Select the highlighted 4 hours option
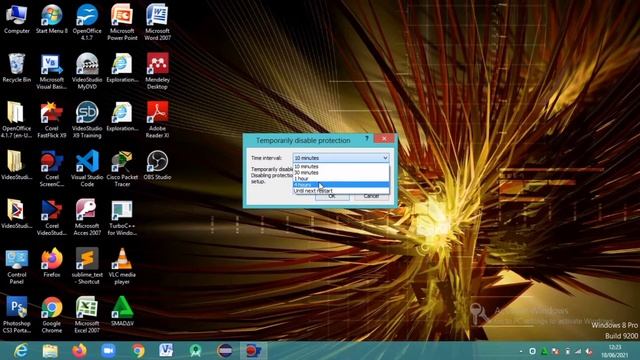640x360 pixels. (341, 185)
